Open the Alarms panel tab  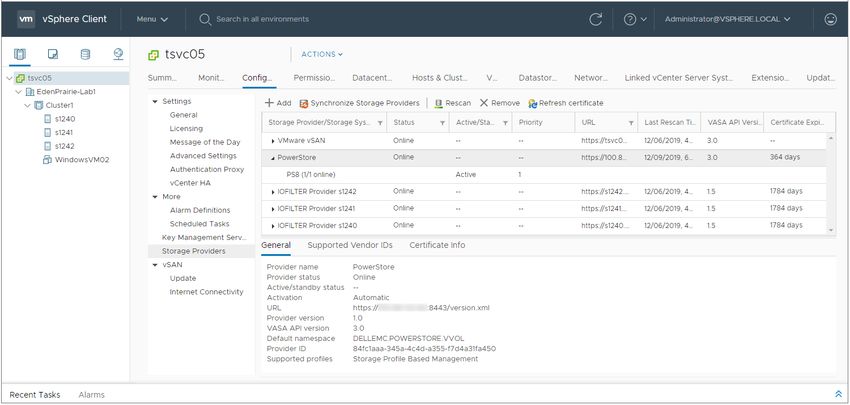pos(91,395)
